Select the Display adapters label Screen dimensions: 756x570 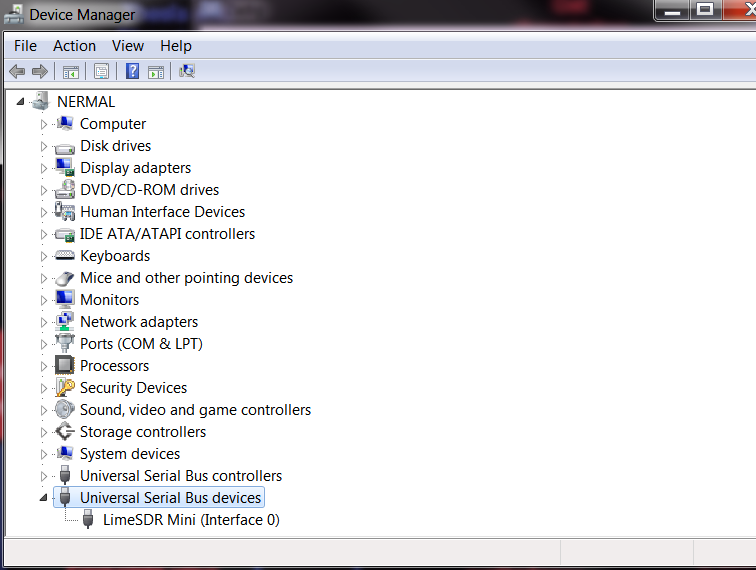click(135, 168)
